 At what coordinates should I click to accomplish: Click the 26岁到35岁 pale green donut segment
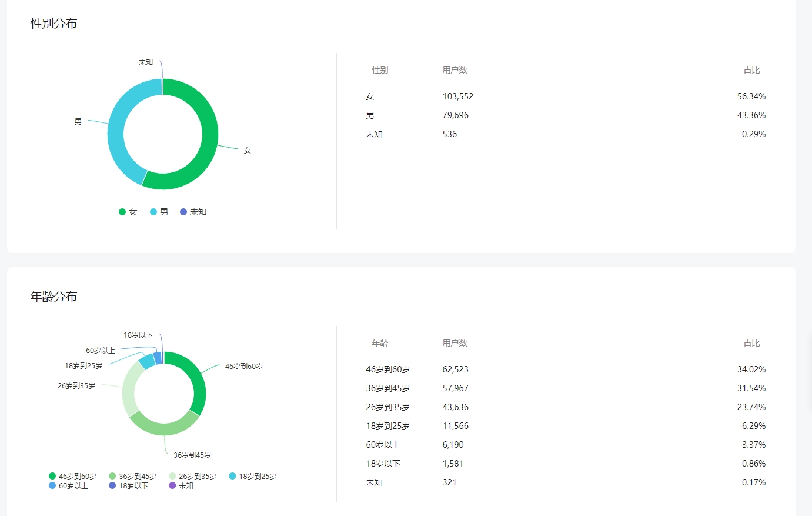pyautogui.click(x=130, y=389)
